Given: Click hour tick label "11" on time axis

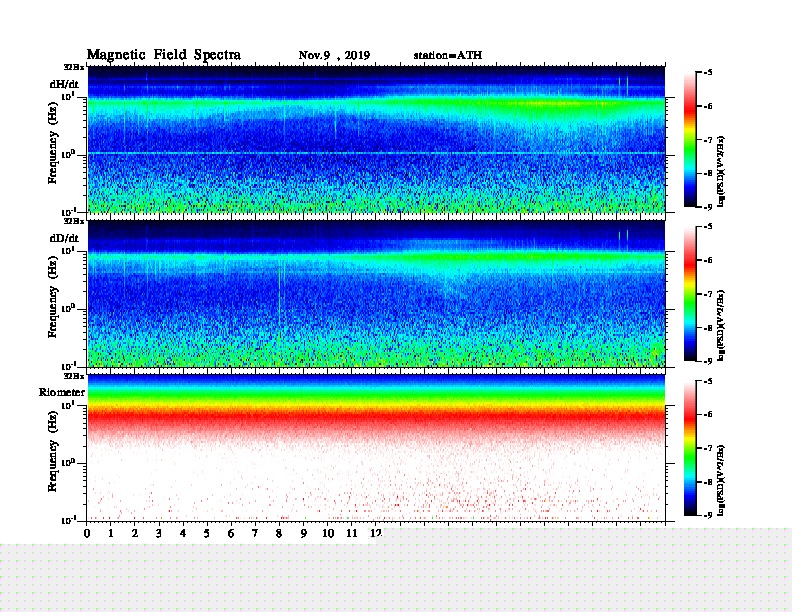Looking at the screenshot, I should (x=352, y=533).
